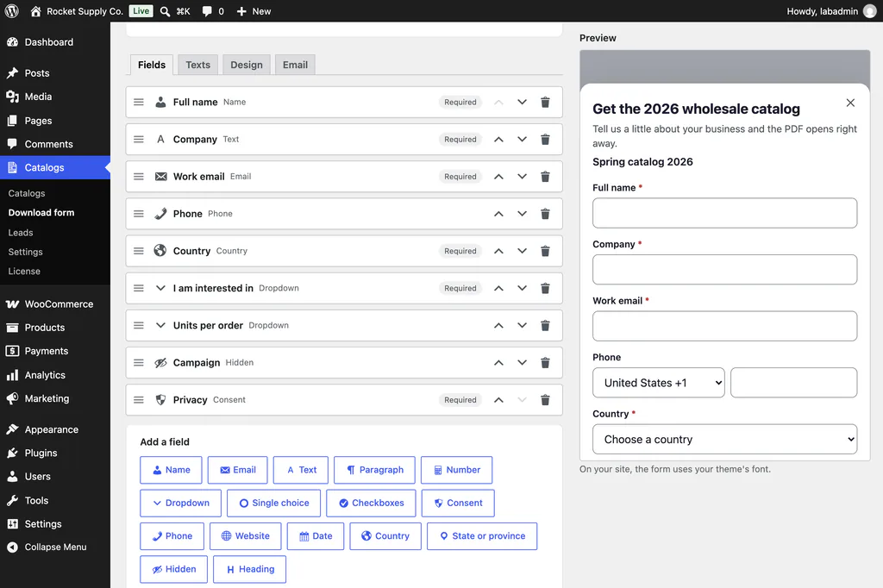Switch to the Email tab
Viewport: 883px width, 588px height.
tap(295, 65)
